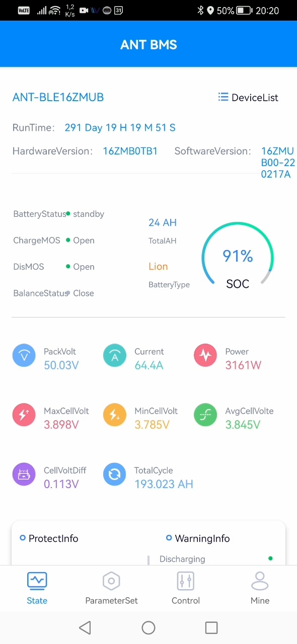297x644 pixels.
Task: Open the Mine profile tab
Action: pos(260,588)
